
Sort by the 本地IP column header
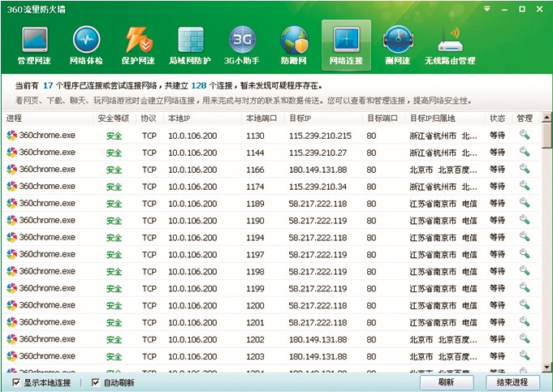[x=202, y=118]
